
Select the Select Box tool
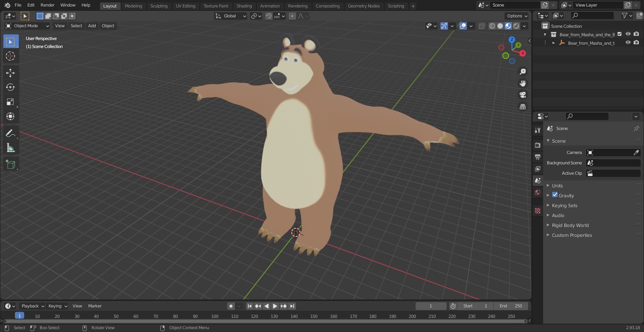pos(10,42)
